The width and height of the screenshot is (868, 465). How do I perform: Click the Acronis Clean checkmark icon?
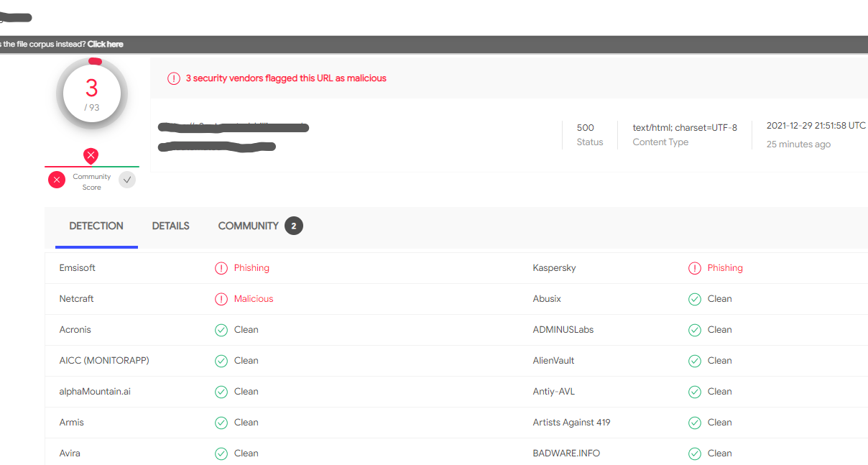click(221, 330)
